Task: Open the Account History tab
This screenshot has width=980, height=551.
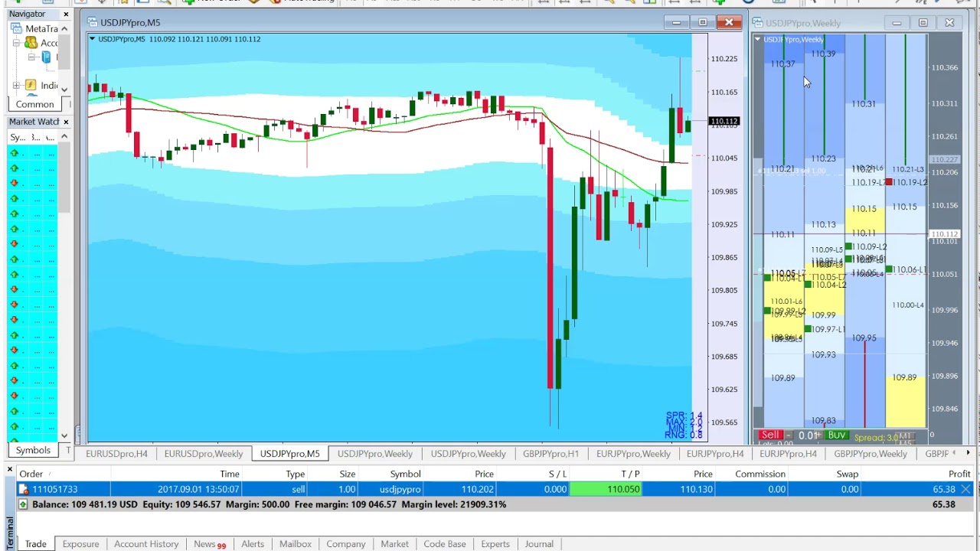Action: coord(146,544)
